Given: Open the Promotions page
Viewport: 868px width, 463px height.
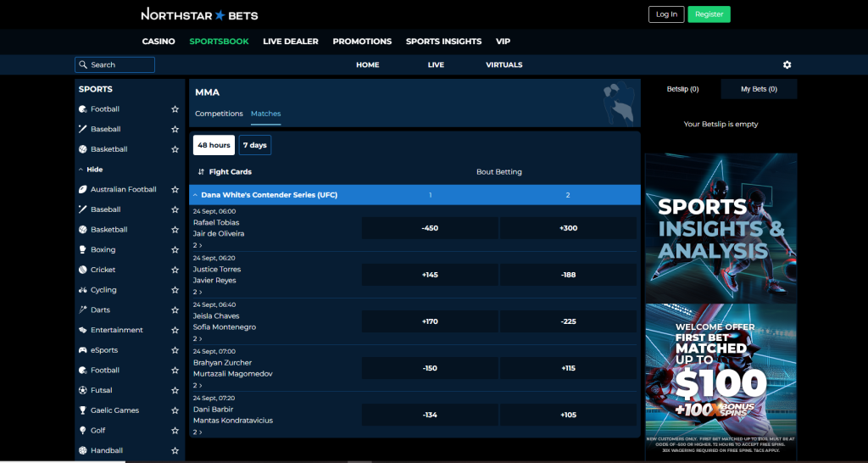Looking at the screenshot, I should (x=362, y=42).
